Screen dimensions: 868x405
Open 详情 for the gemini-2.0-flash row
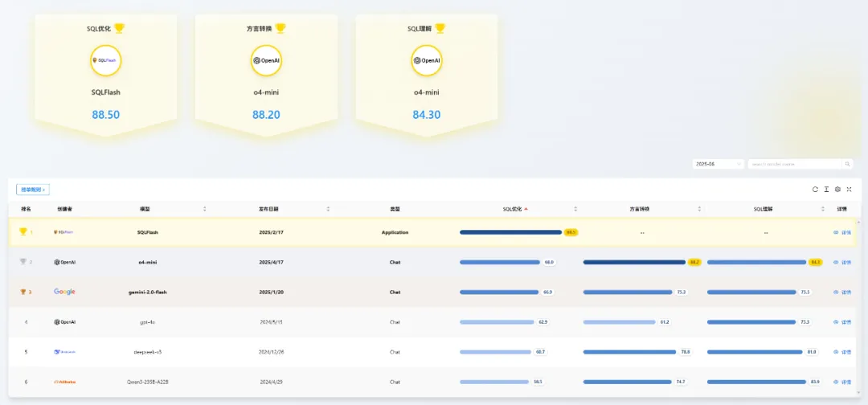pyautogui.click(x=842, y=292)
